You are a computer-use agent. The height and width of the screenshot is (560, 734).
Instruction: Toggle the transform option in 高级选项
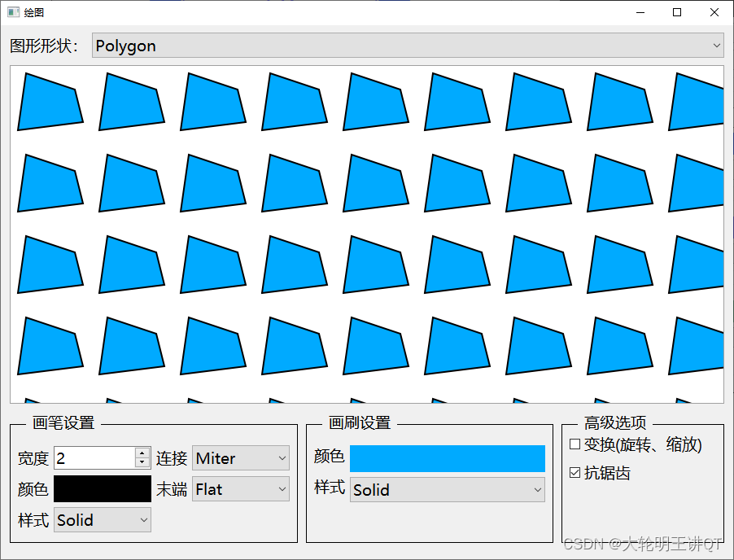574,443
